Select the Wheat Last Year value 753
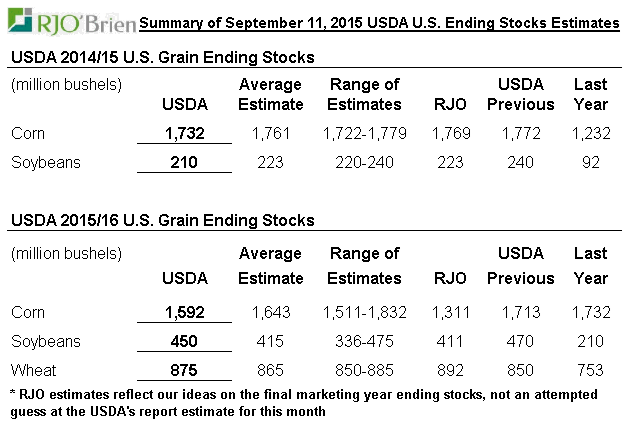This screenshot has height=430, width=630. coord(590,370)
